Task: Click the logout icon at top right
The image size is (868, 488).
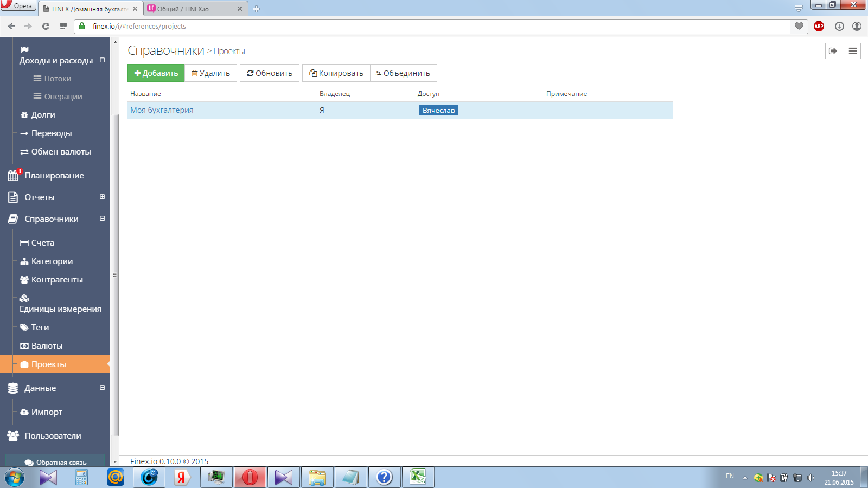Action: tap(833, 51)
